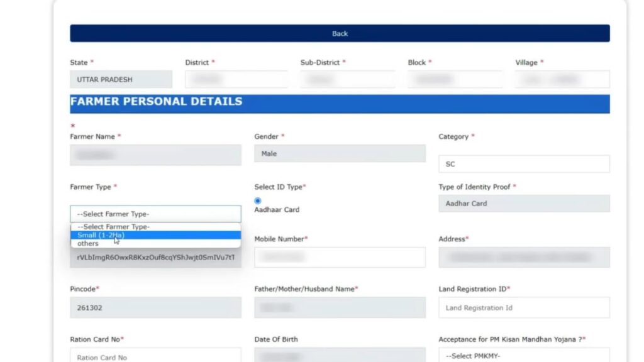Open the Sub-District selection field
The width and height of the screenshot is (644, 362).
(x=347, y=80)
